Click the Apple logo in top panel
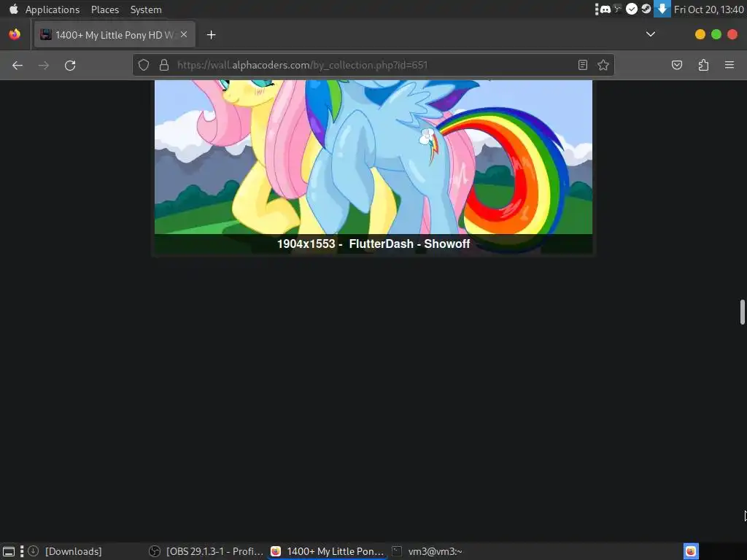 (13, 9)
